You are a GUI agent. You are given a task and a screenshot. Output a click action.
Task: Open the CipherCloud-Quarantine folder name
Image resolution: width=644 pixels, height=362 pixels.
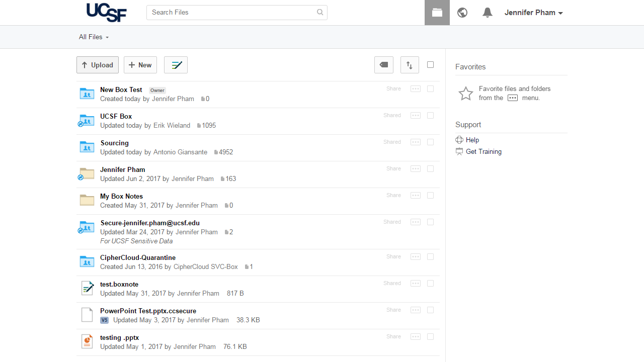[138, 258]
